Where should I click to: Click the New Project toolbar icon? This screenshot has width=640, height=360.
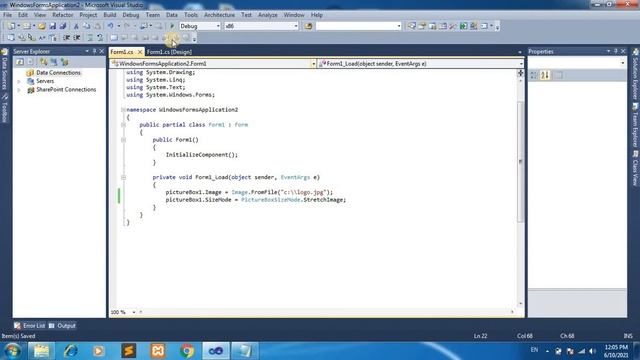tap(11, 26)
